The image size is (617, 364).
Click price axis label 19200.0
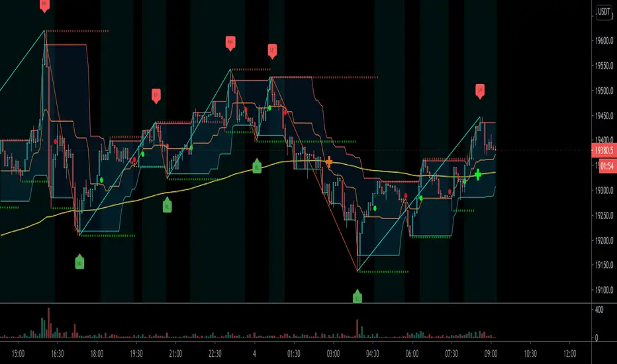(x=604, y=240)
